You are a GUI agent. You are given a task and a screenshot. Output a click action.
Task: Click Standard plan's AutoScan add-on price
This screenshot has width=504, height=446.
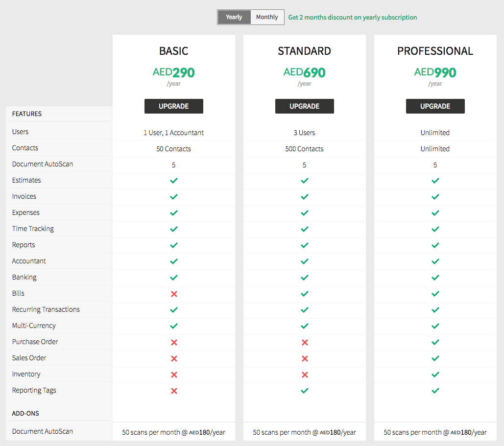point(304,432)
